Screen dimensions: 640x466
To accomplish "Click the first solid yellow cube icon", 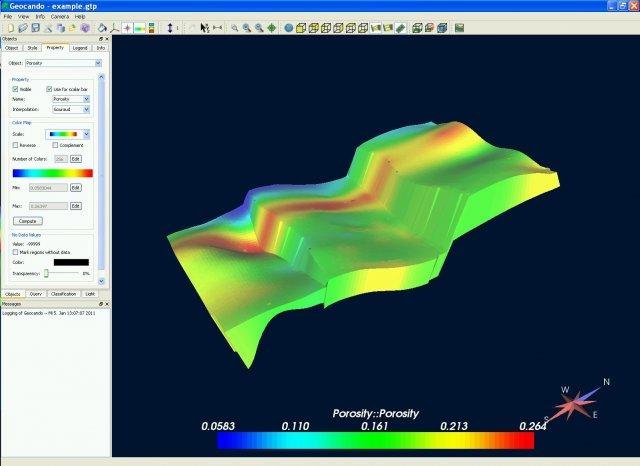I will (x=301, y=28).
